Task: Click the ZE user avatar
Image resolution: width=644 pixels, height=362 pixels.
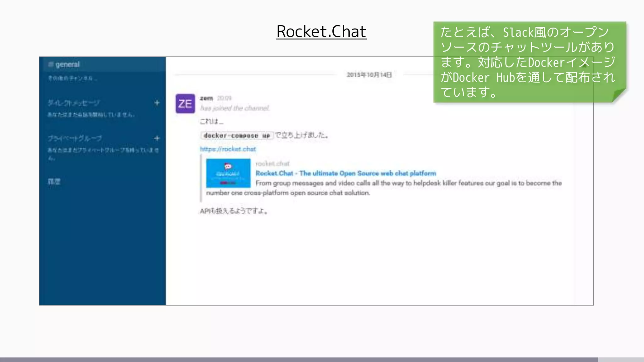Action: pos(185,104)
